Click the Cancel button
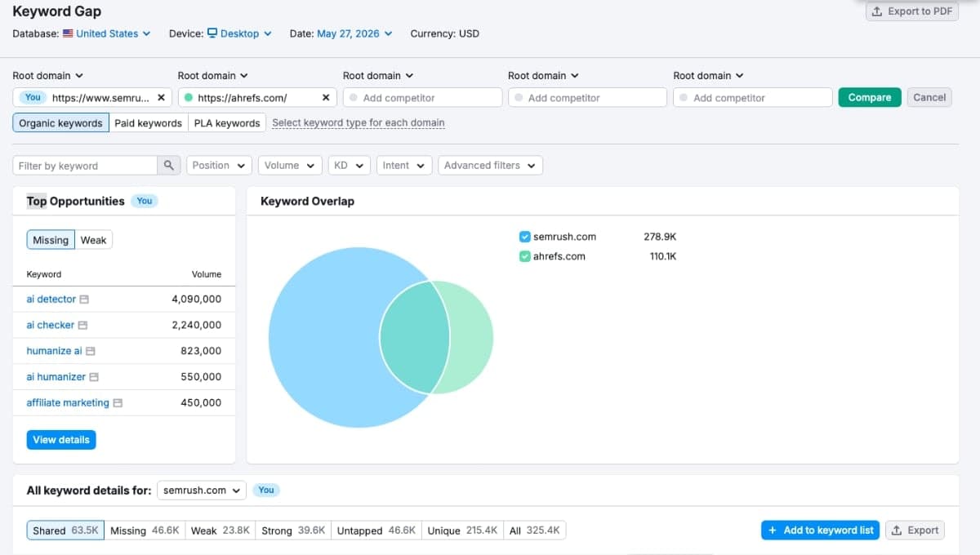The image size is (980, 555). (x=929, y=97)
